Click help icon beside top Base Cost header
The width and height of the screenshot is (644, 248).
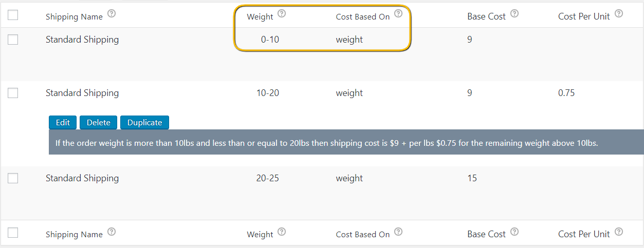point(514,14)
